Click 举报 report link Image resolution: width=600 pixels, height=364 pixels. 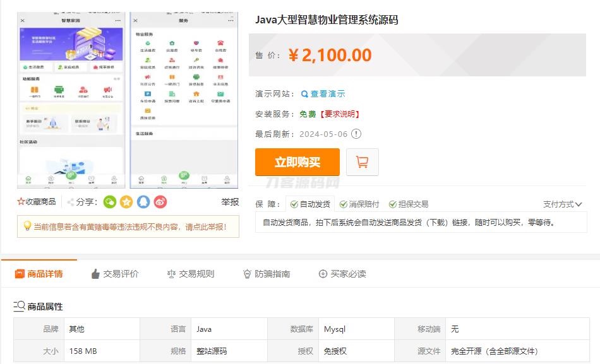tap(230, 202)
